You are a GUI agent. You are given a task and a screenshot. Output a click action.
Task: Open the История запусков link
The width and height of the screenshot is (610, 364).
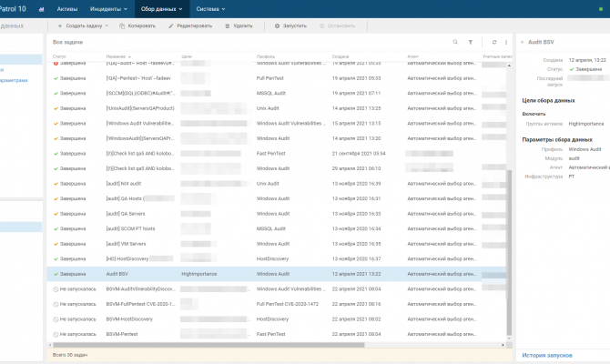click(547, 355)
